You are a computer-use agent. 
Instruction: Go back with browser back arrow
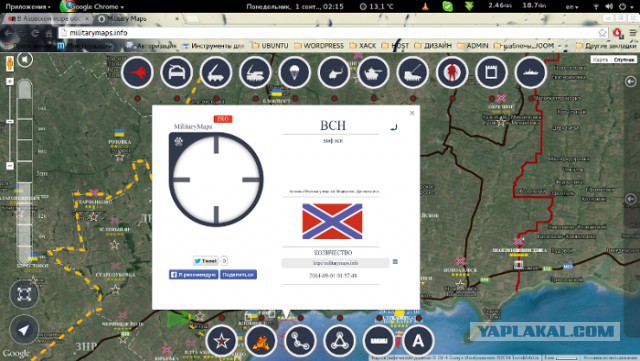[9, 33]
